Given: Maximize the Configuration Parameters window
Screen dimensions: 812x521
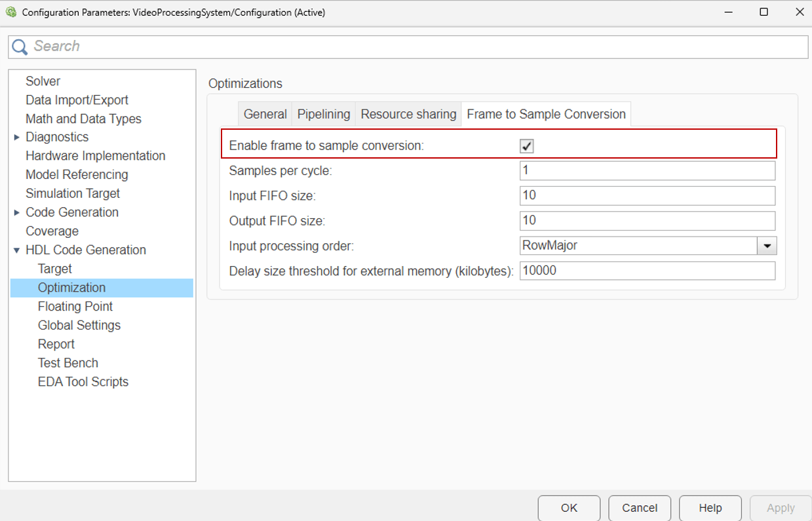Looking at the screenshot, I should point(764,12).
